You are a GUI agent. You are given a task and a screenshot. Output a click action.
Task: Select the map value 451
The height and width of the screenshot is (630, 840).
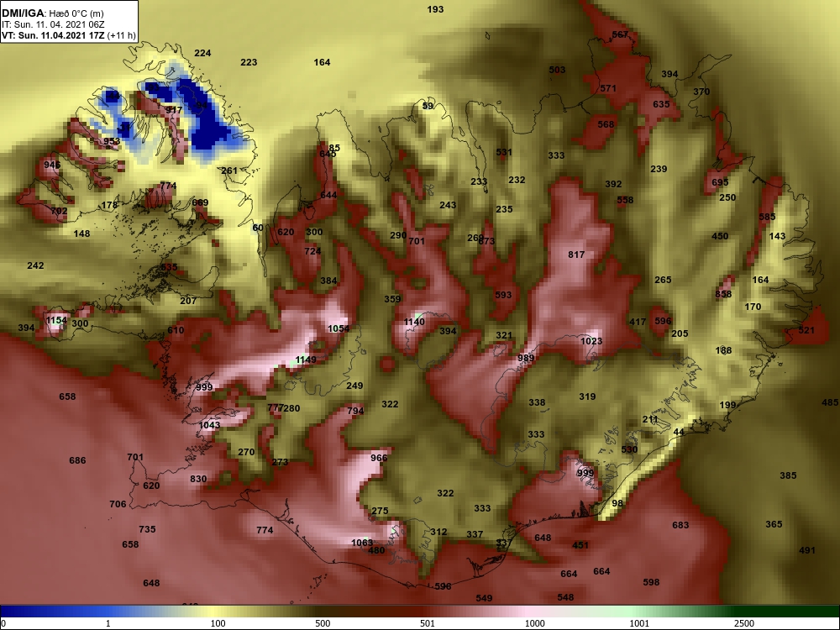tap(580, 545)
